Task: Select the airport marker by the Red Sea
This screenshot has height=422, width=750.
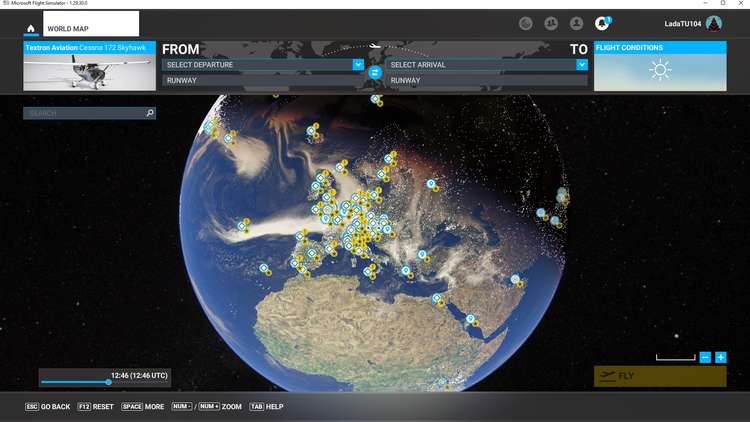Action: coord(471,319)
